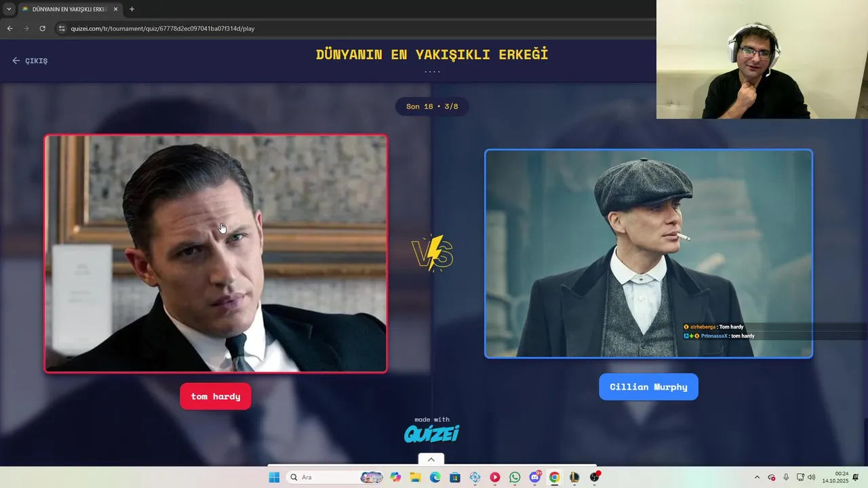Screen dimensions: 868x488
Task: Open League of Legends from taskbar
Action: pyautogui.click(x=574, y=477)
